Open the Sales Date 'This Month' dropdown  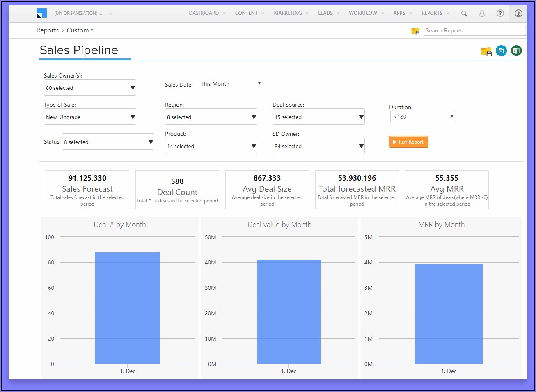pos(230,84)
